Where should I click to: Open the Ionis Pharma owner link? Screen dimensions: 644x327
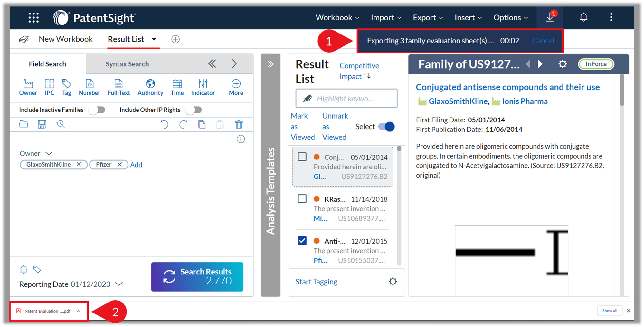click(525, 101)
